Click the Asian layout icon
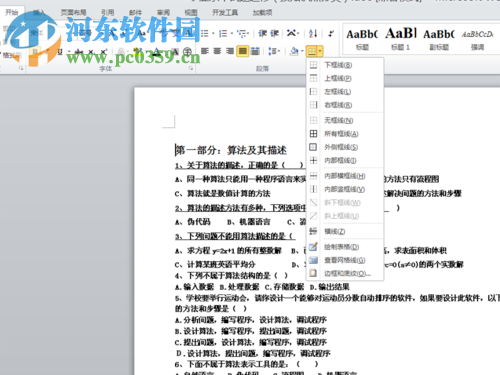500x375 pixels. [291, 33]
